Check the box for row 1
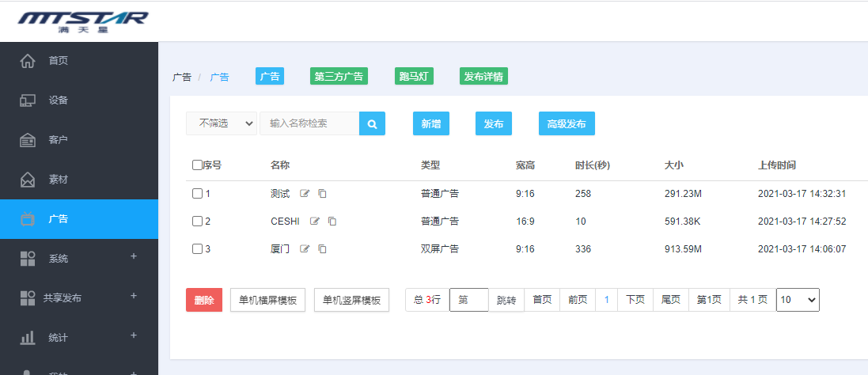 (197, 194)
